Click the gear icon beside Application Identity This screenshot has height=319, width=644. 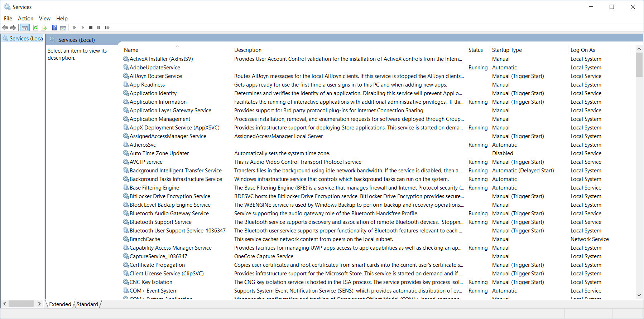pos(126,93)
